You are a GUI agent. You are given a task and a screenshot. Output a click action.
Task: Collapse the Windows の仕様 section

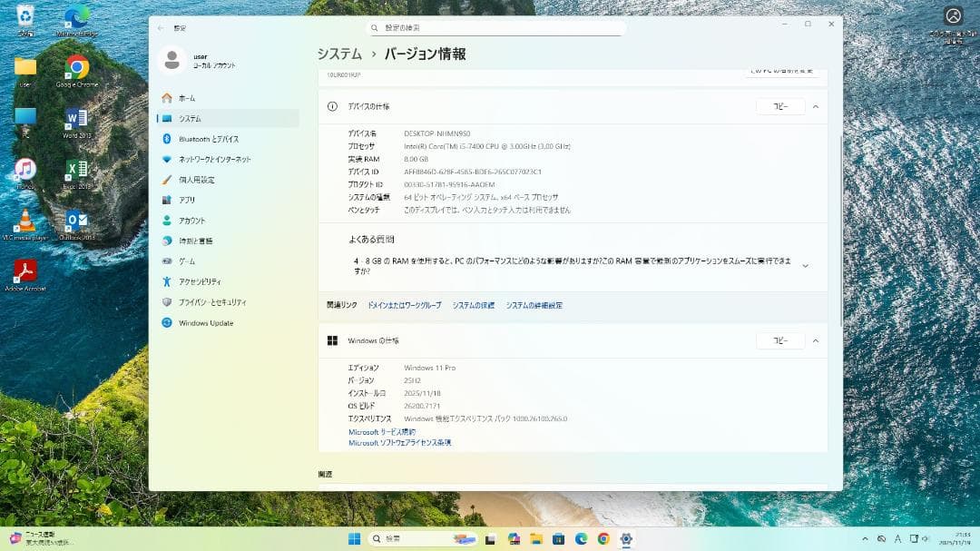click(x=816, y=340)
